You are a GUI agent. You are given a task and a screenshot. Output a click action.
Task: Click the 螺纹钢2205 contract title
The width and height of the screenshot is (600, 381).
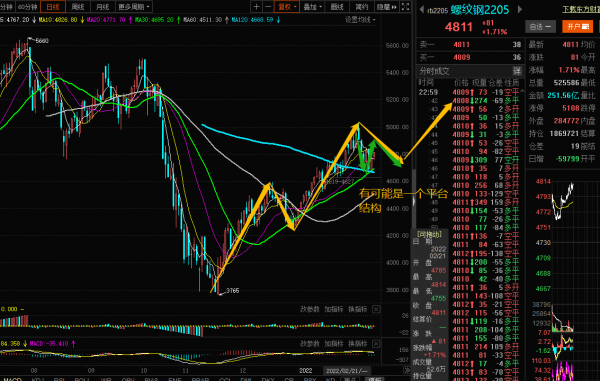pos(480,10)
